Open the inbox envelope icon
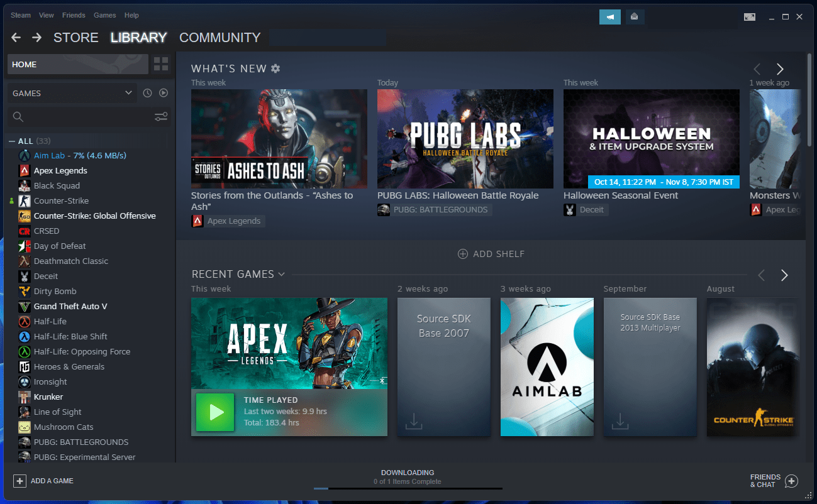The image size is (817, 504). (634, 17)
